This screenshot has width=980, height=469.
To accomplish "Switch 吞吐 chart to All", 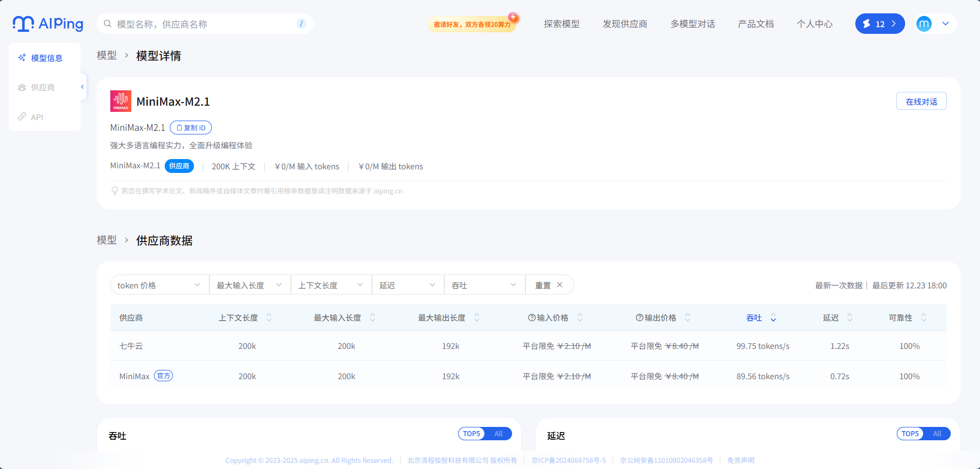I will coord(498,434).
